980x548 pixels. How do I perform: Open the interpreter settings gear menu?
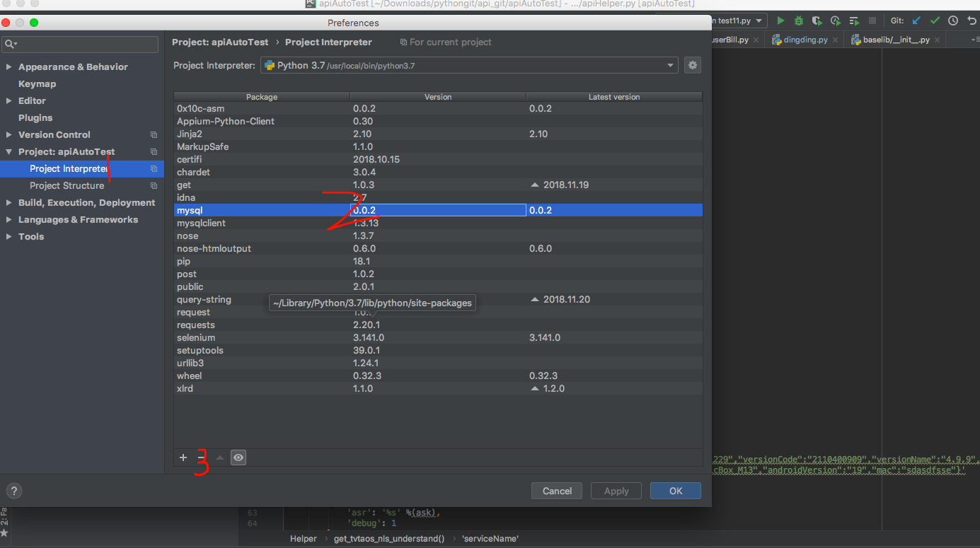click(693, 65)
